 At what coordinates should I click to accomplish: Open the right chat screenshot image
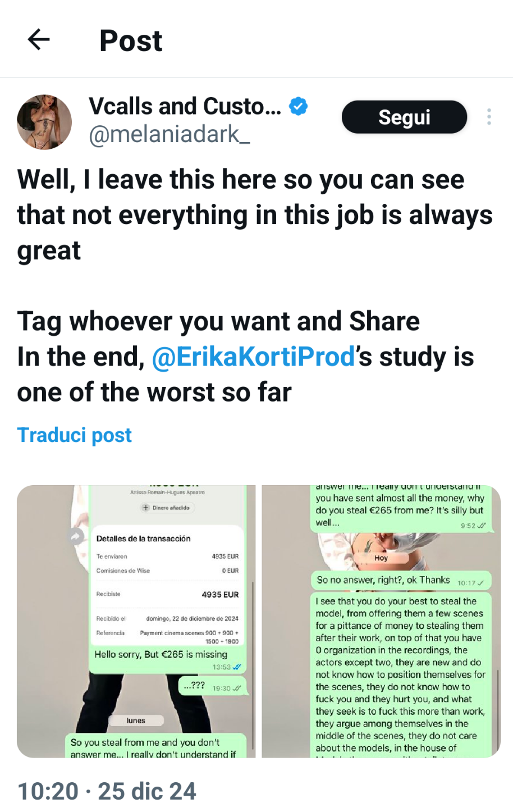coord(381,622)
